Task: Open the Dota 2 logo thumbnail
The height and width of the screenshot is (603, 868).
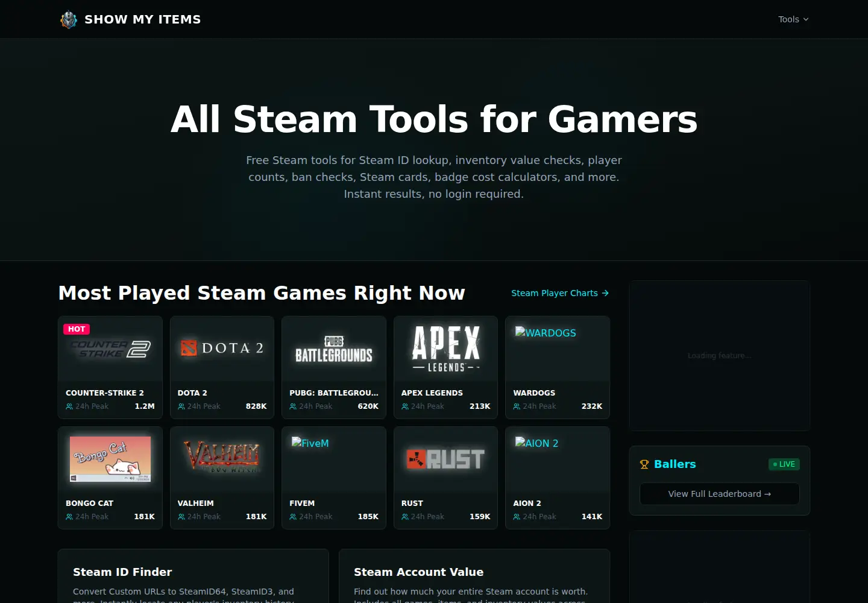Action: click(x=222, y=349)
